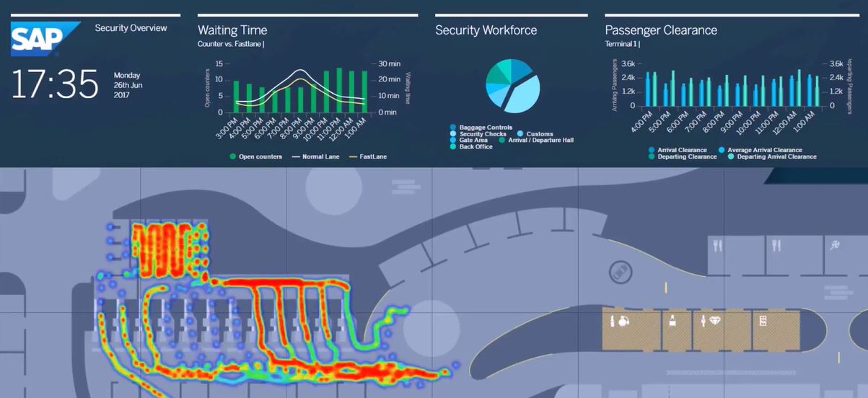Image resolution: width=868 pixels, height=398 pixels.
Task: Select the second restaurant fork-knife icon
Action: [x=776, y=245]
